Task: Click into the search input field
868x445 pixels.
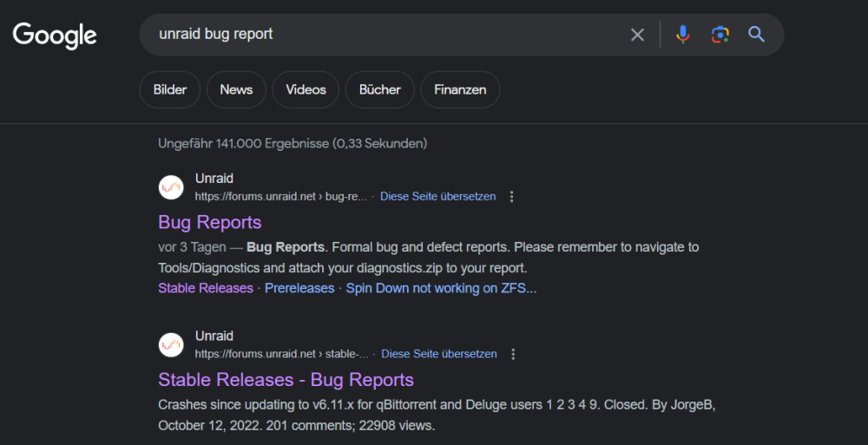Action: [x=387, y=35]
